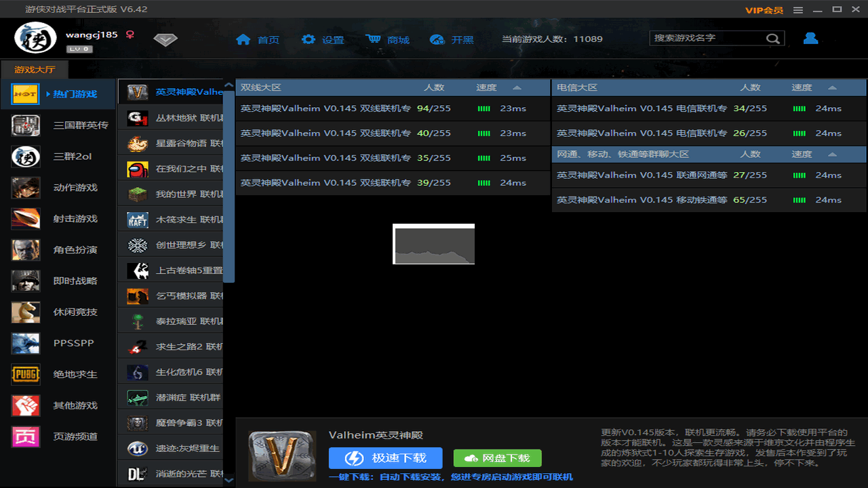Join 双线 room with 94/255 players
Viewport: 868px width, 488px height.
tap(393, 108)
